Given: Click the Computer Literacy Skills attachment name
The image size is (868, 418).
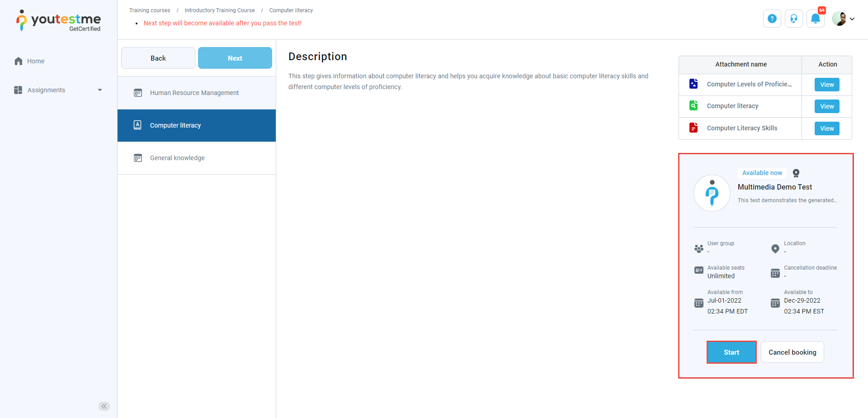Looking at the screenshot, I should [x=742, y=128].
